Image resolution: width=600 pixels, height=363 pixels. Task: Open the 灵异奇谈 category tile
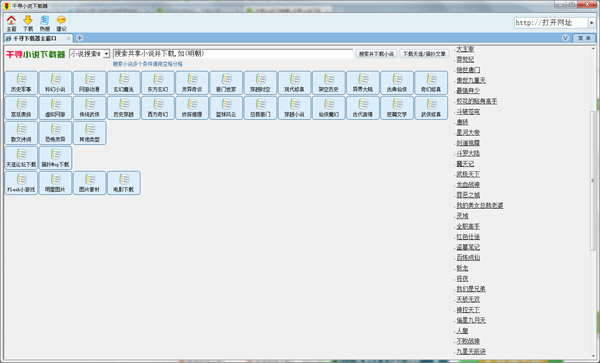coord(192,83)
